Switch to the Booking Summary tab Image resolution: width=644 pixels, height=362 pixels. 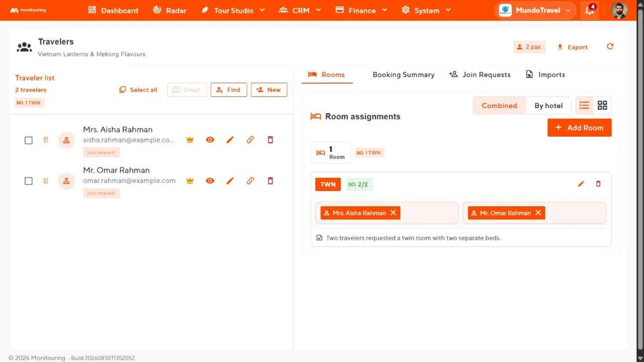[404, 74]
